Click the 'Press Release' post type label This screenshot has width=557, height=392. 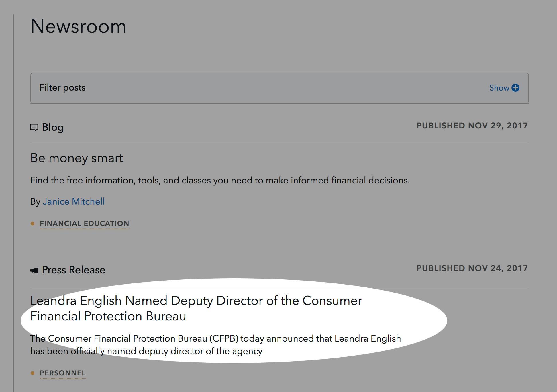74,269
